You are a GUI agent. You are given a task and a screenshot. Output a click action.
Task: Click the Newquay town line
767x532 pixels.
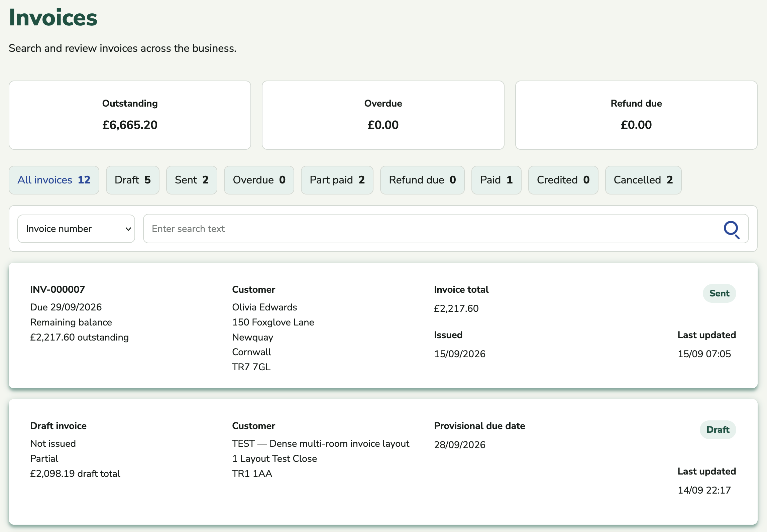click(x=252, y=337)
